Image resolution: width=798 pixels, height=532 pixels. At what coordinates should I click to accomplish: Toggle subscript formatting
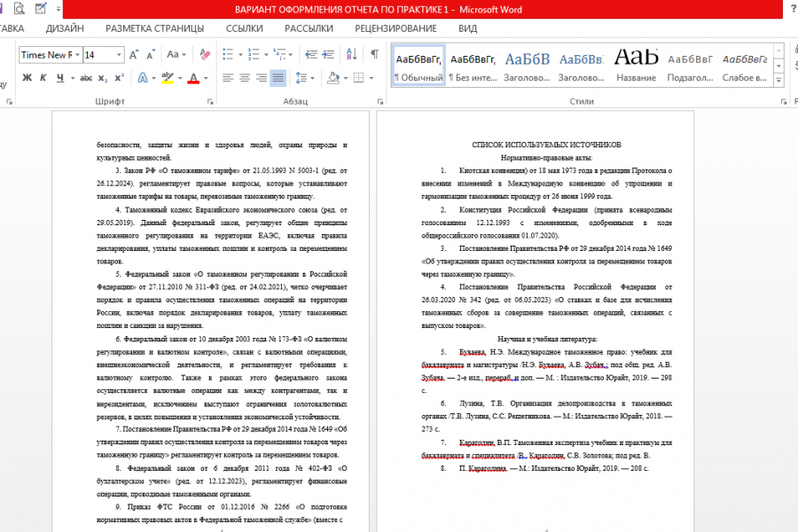(x=102, y=78)
